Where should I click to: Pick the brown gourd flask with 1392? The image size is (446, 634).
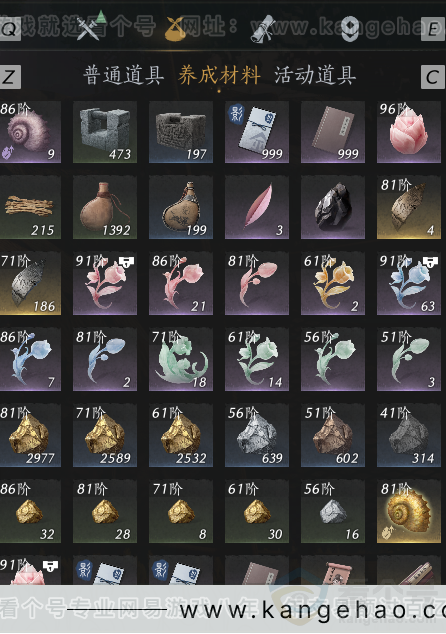tap(105, 208)
